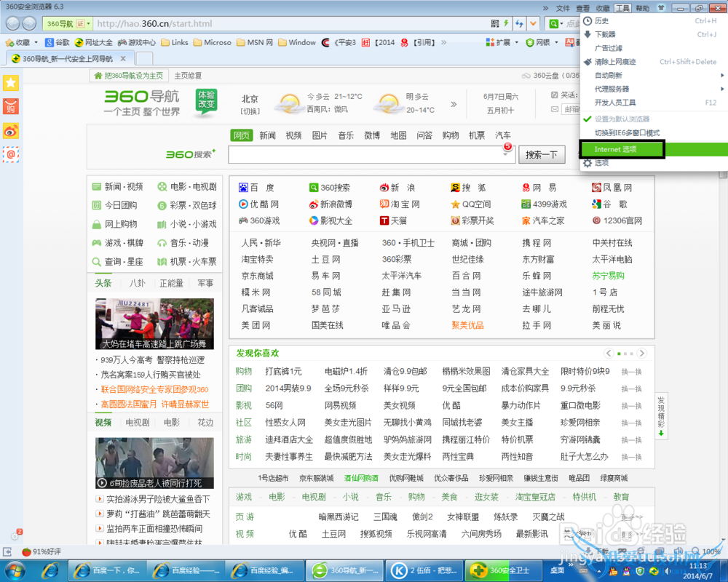The height and width of the screenshot is (582, 728).
Task: Open the dancing crowd news thumbnail
Action: (x=154, y=324)
